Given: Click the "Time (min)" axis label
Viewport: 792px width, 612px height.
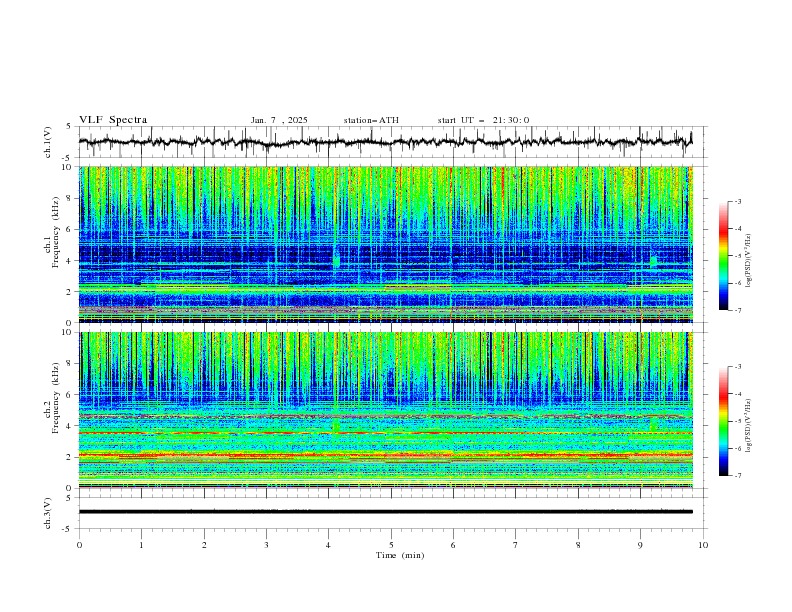Looking at the screenshot, I should [400, 555].
